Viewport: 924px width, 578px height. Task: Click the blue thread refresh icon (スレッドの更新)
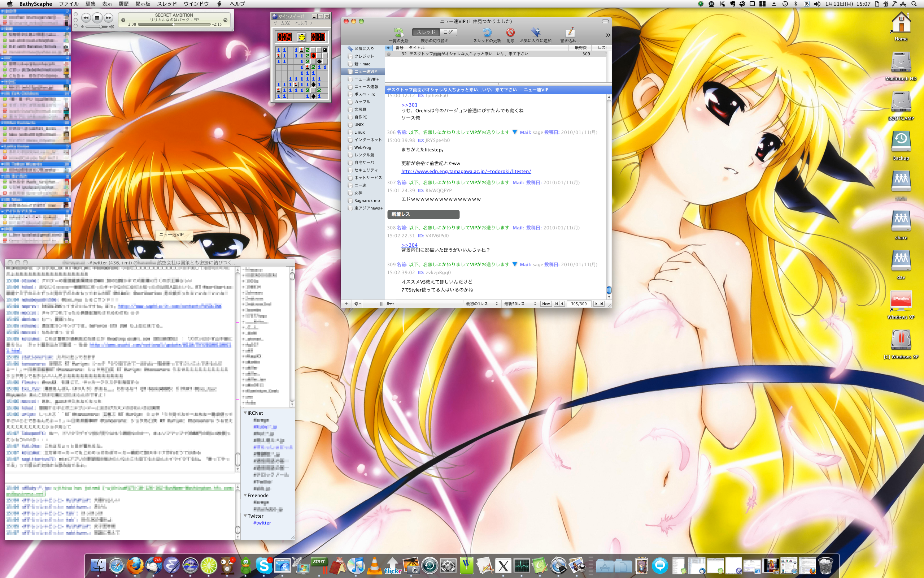tap(487, 33)
